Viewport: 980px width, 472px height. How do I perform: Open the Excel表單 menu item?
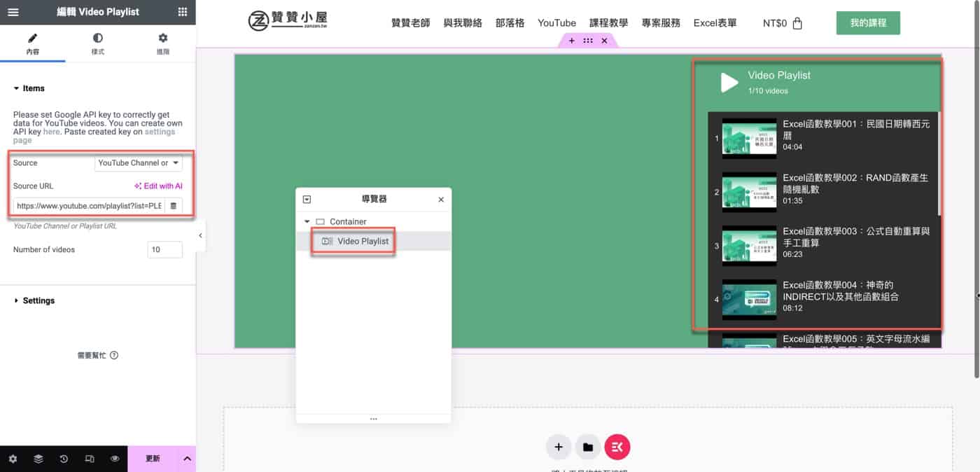[715, 23]
